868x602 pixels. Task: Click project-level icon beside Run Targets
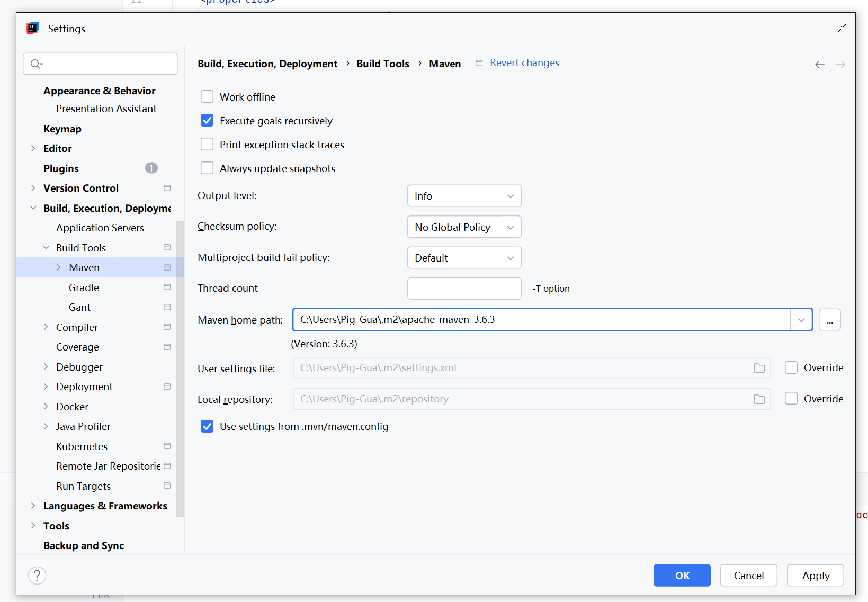pyautogui.click(x=167, y=486)
